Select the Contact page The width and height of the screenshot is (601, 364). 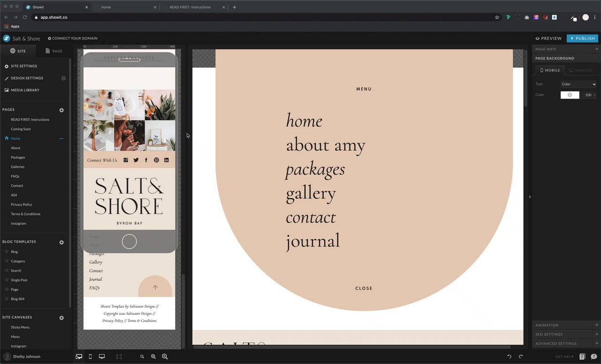click(x=17, y=186)
